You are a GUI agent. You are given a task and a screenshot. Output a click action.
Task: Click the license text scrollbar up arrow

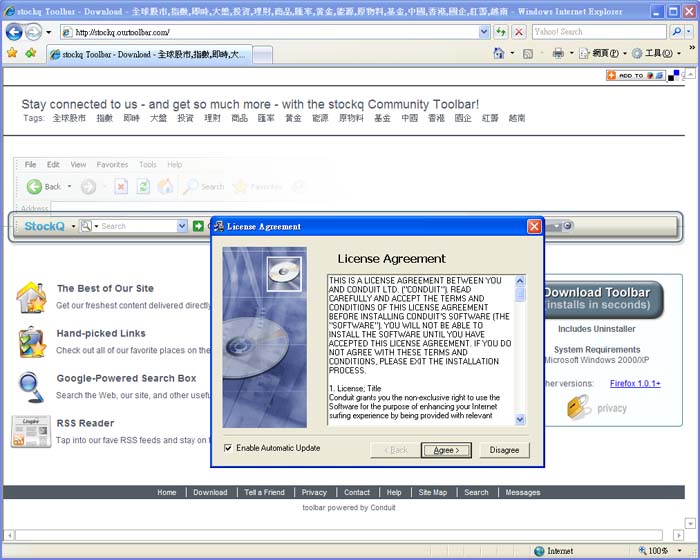coord(520,281)
